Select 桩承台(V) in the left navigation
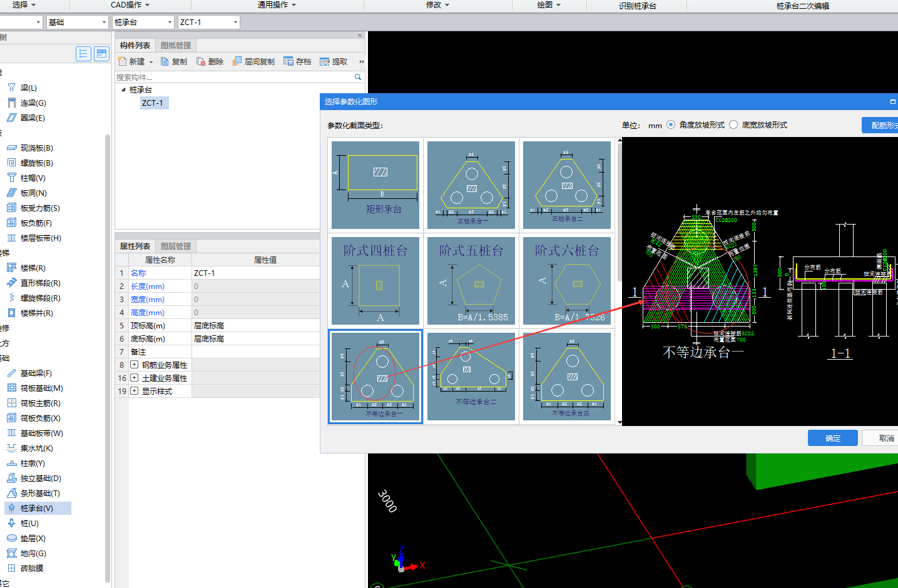Image resolution: width=898 pixels, height=588 pixels. [x=36, y=509]
